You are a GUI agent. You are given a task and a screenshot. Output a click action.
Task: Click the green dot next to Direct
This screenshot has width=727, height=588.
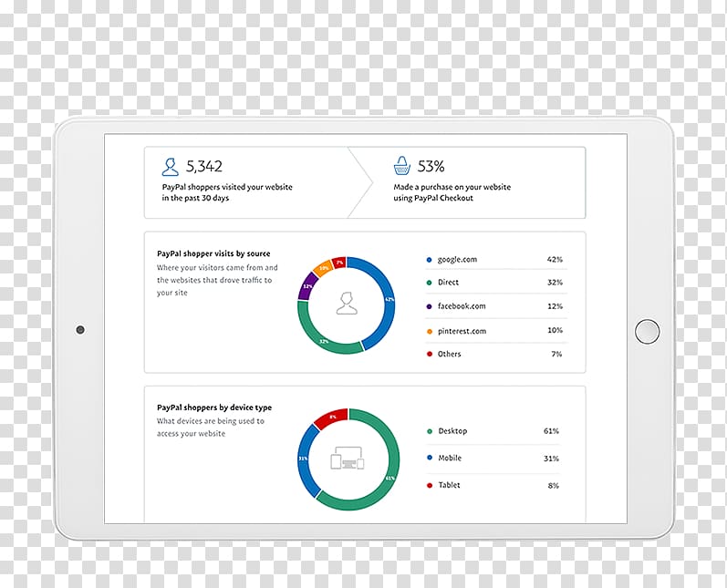(x=429, y=283)
